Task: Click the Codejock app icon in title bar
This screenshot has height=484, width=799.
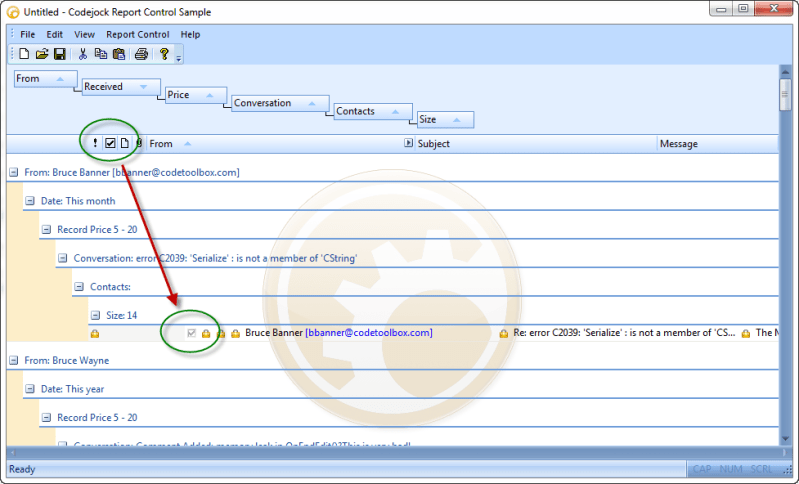Action: 13,12
